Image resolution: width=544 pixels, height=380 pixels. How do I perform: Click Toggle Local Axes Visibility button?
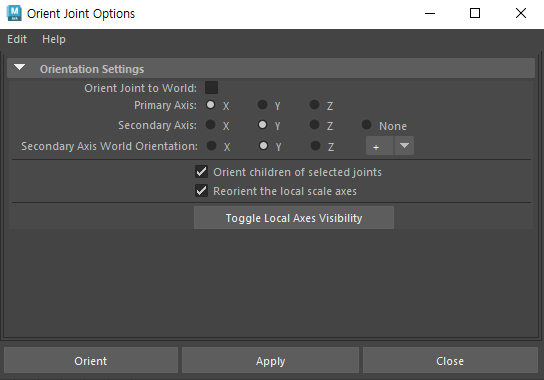pos(294,218)
